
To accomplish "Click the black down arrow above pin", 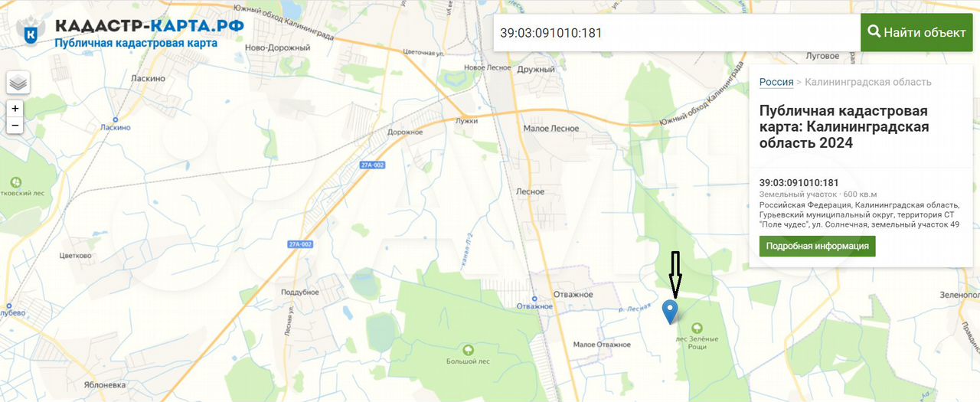I will 675,274.
